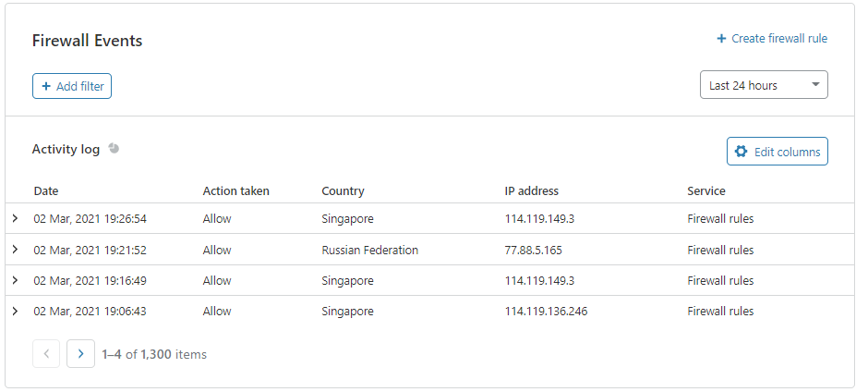The width and height of the screenshot is (868, 392).
Task: Click IP address 114.119.136.246
Action: click(546, 312)
